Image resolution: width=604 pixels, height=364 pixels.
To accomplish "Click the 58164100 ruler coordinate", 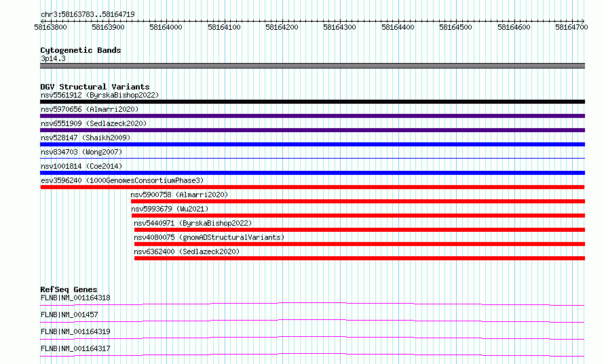I will [224, 27].
